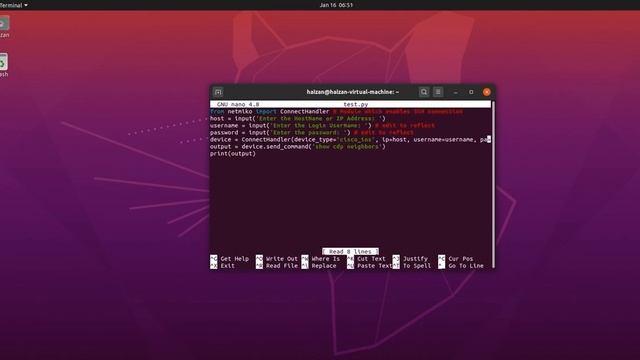
Task: Click the 'Paste Text' shortcut label
Action: pyautogui.click(x=374, y=266)
